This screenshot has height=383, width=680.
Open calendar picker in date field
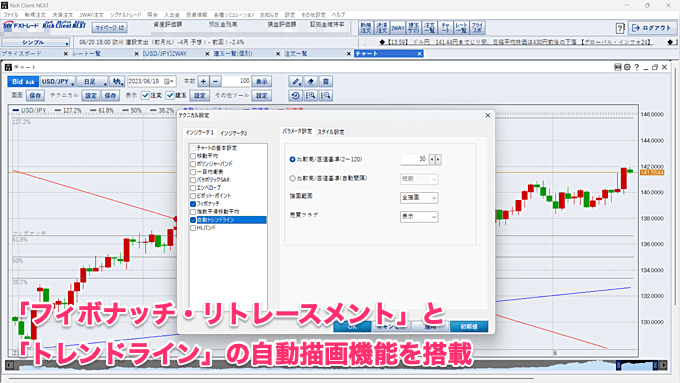click(x=167, y=81)
